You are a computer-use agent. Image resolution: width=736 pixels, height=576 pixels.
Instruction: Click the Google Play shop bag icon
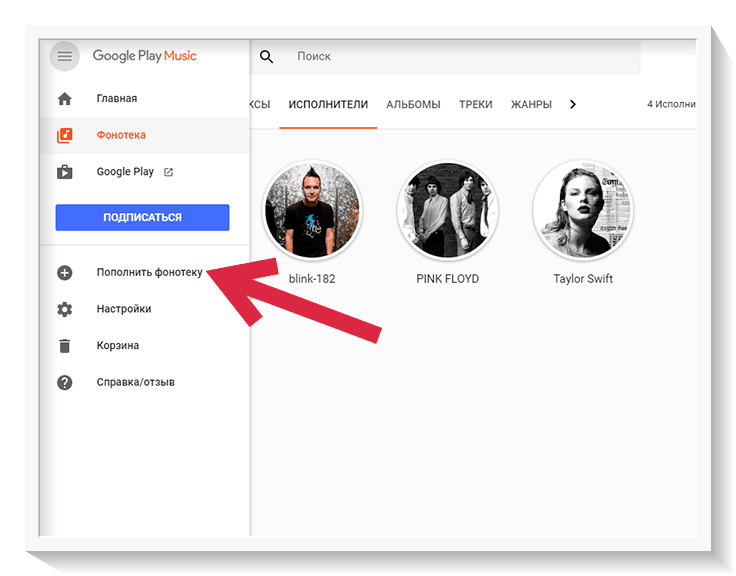[65, 172]
